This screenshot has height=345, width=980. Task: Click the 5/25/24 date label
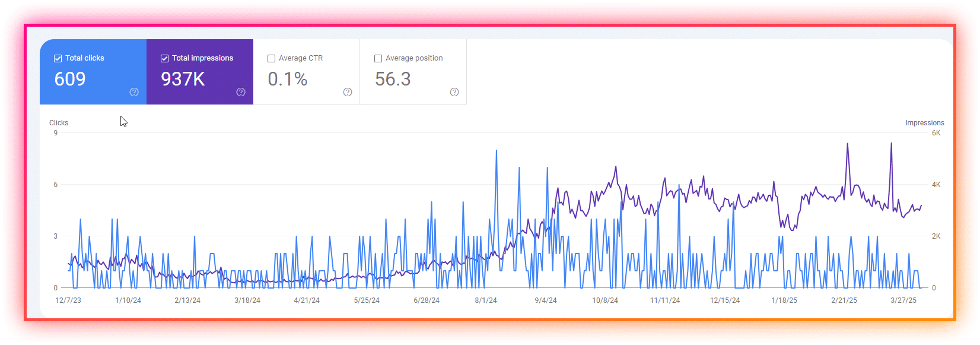(367, 300)
